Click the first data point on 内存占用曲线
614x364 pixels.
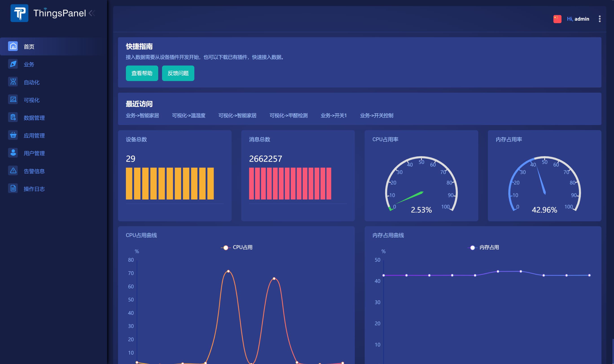tap(384, 275)
